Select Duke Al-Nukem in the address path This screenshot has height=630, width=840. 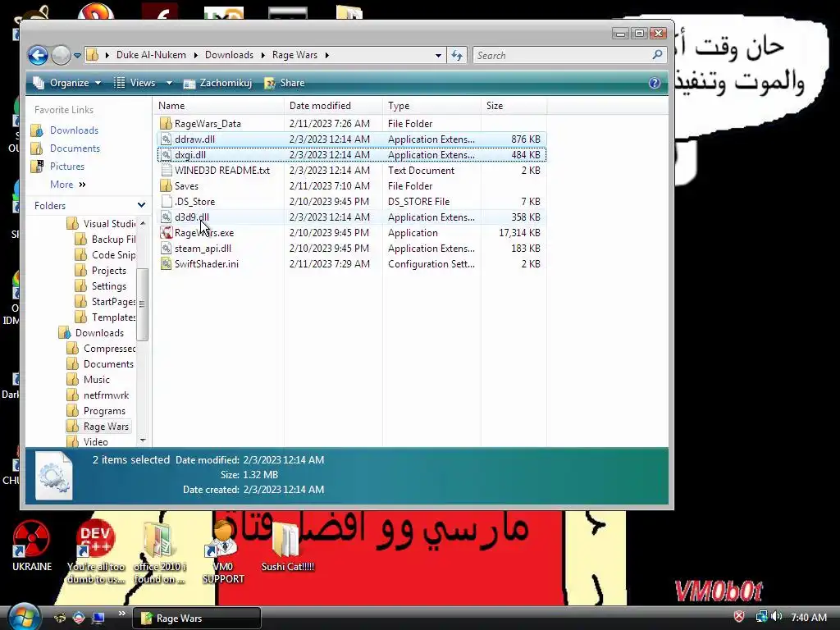pos(151,55)
